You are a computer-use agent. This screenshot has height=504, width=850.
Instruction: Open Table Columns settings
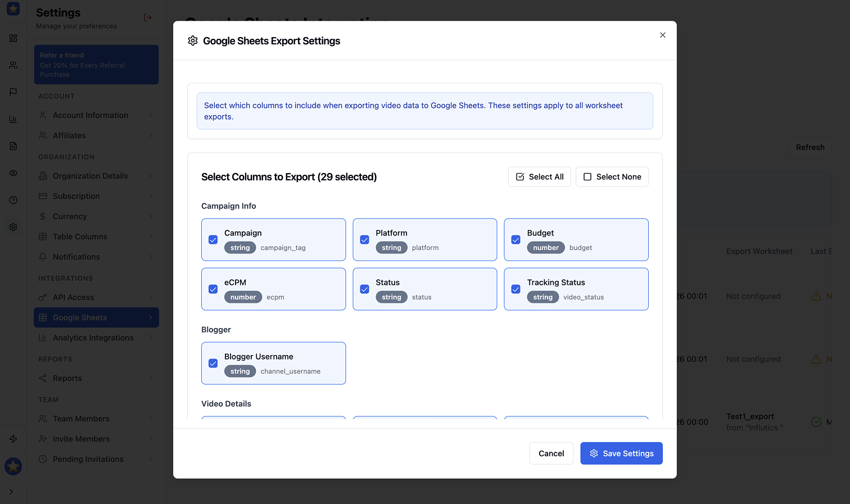pos(96,237)
